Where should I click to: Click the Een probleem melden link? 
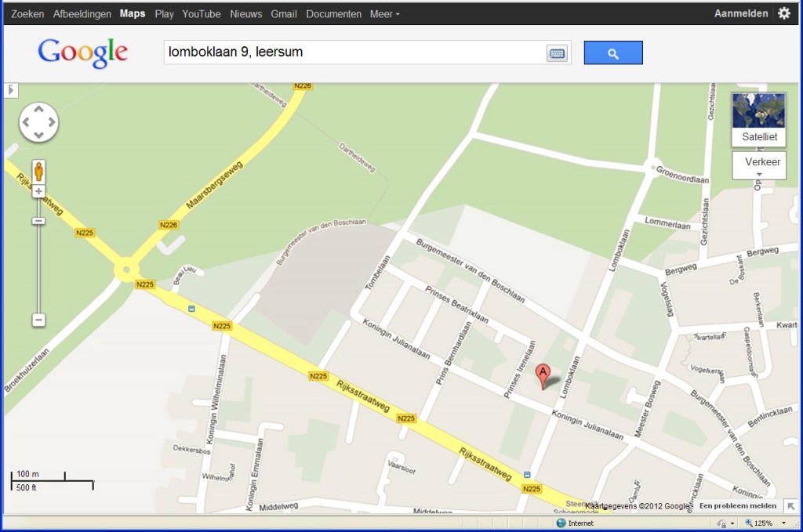(x=737, y=506)
